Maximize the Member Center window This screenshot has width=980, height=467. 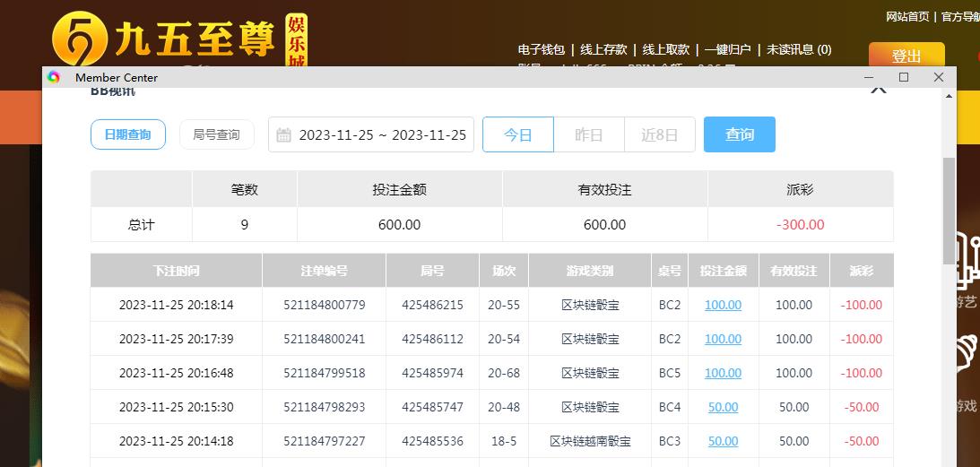coord(904,77)
